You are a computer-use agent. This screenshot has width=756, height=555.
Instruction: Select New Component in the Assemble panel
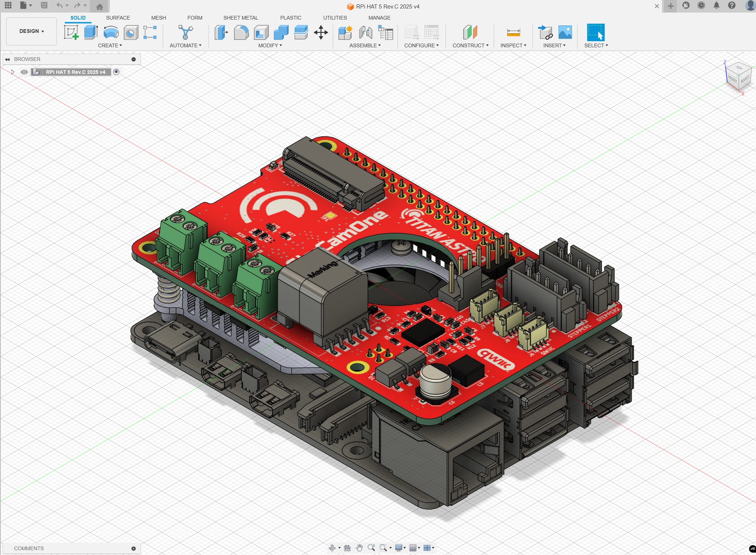click(x=345, y=33)
